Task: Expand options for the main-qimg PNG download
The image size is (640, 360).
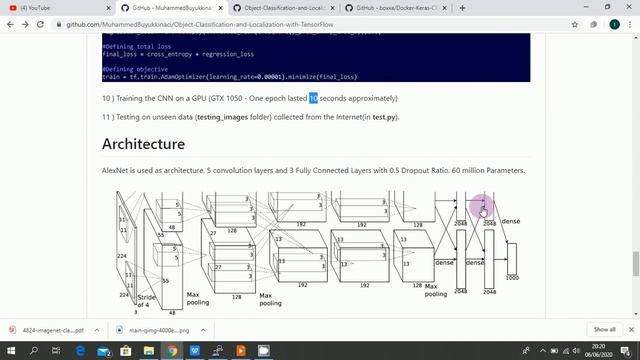Action: pos(203,330)
